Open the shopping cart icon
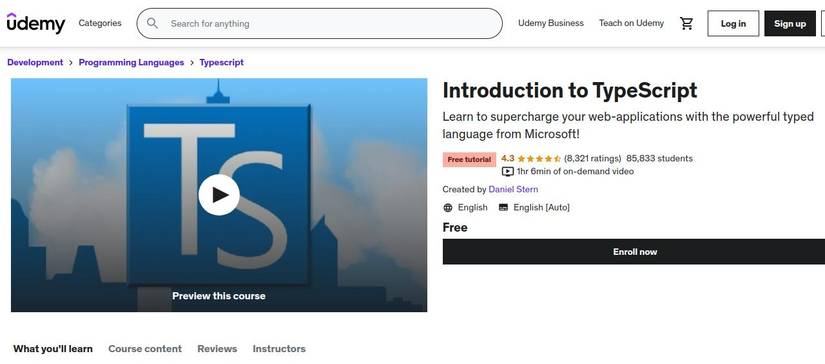Screen dimensions: 825x364 687,23
